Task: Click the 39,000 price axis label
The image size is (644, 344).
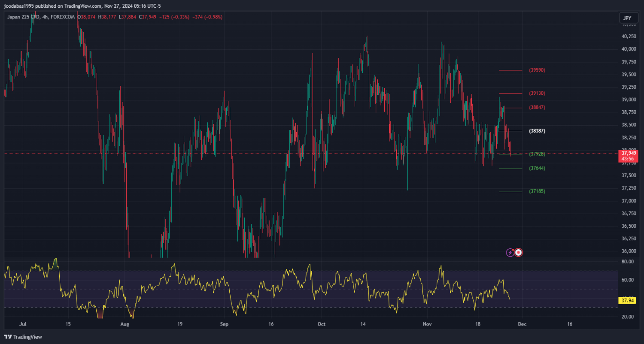Action: point(629,100)
